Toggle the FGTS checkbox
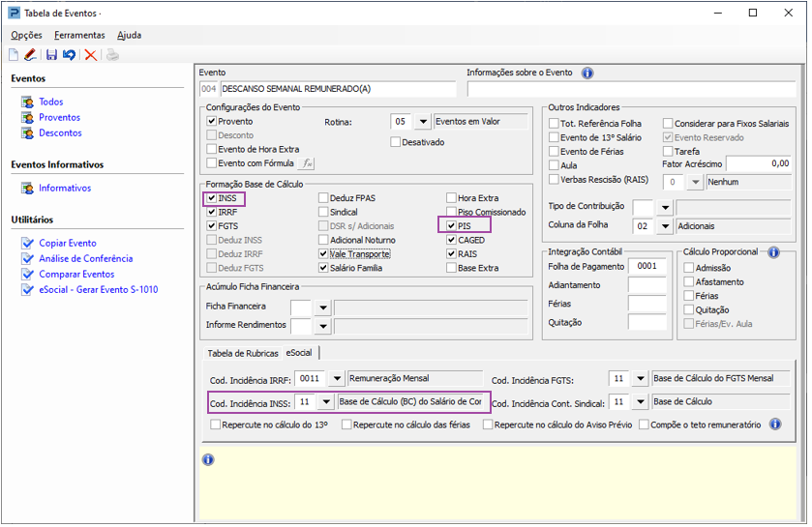 point(211,226)
